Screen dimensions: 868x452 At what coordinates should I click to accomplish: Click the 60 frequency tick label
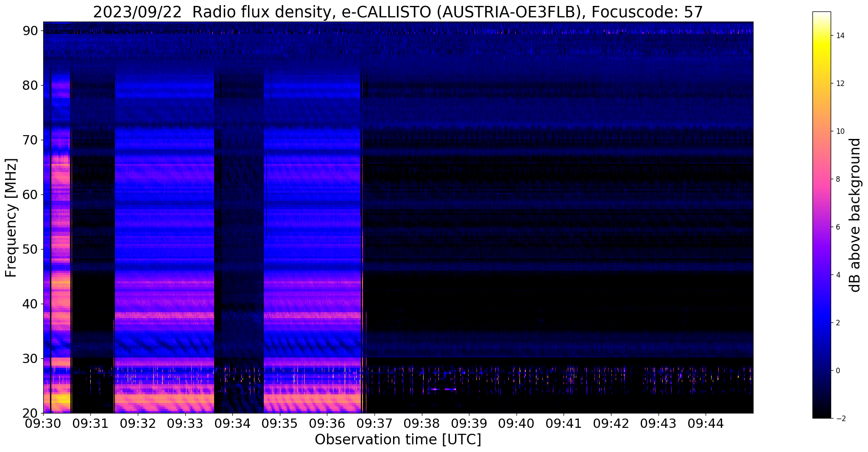tap(30, 194)
